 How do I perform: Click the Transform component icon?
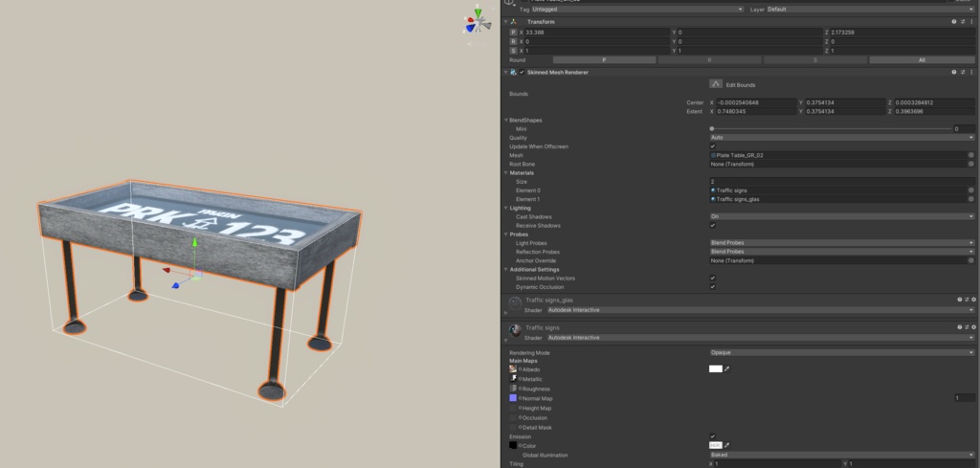point(514,22)
